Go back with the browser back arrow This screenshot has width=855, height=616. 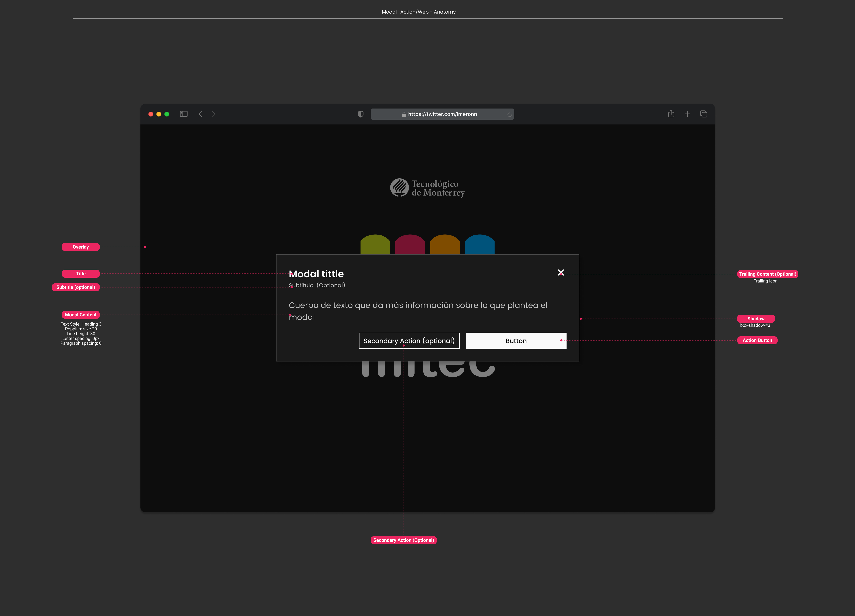200,114
